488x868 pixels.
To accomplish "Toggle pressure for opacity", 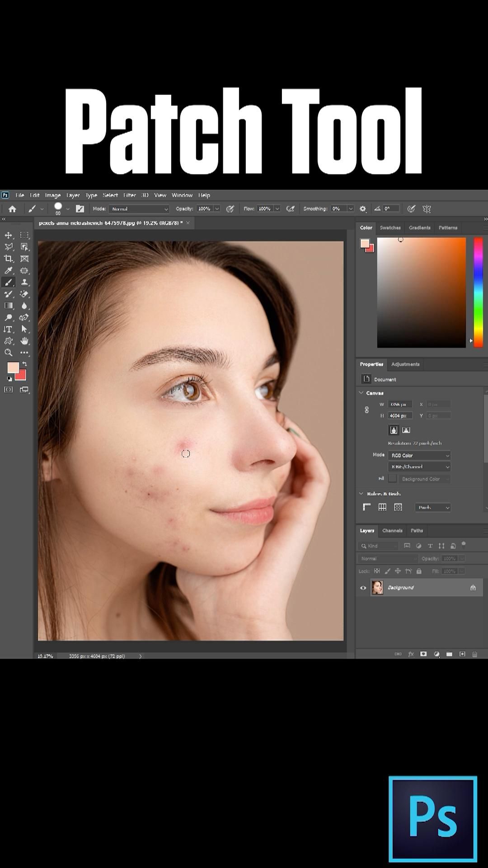I will [230, 209].
